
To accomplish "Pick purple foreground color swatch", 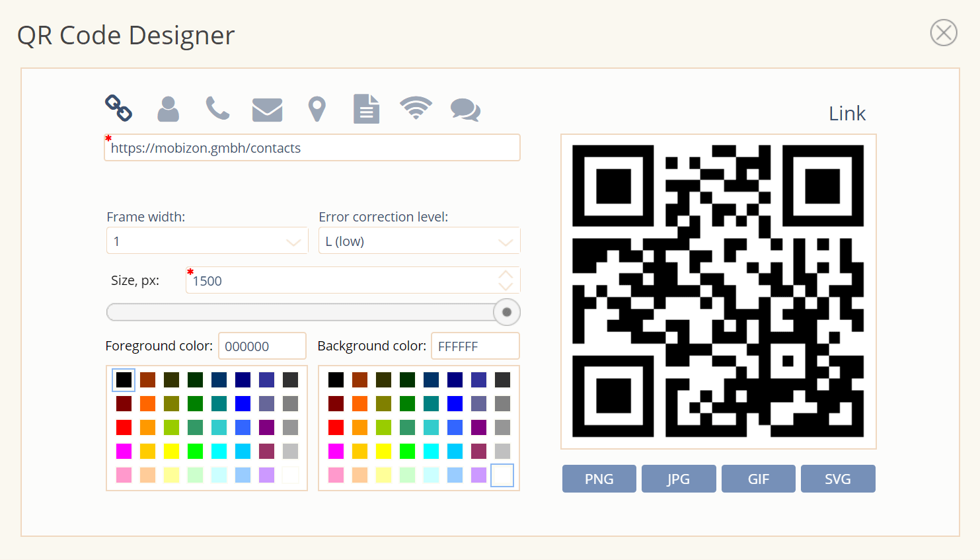I will coord(266,427).
